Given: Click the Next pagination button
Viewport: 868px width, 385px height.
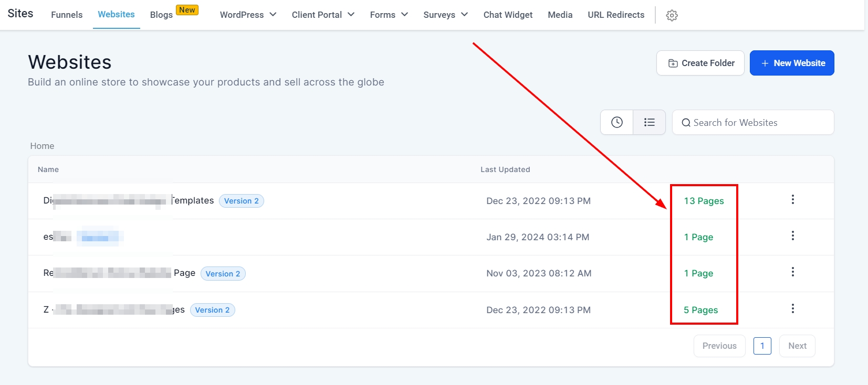Looking at the screenshot, I should [x=797, y=346].
